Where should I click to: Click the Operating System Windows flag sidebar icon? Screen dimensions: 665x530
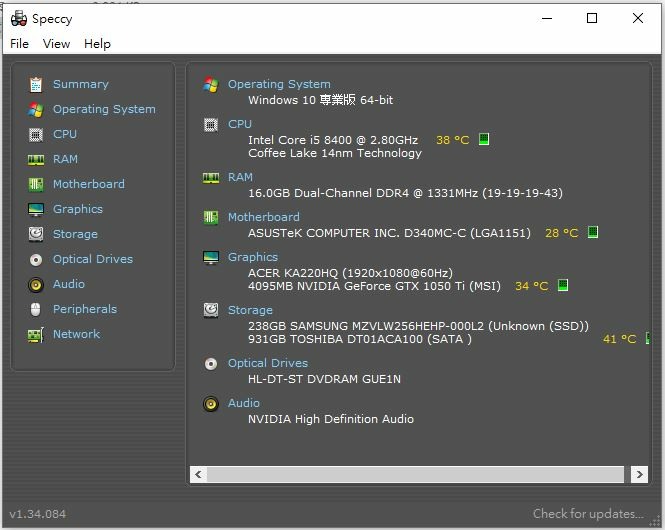[x=36, y=109]
